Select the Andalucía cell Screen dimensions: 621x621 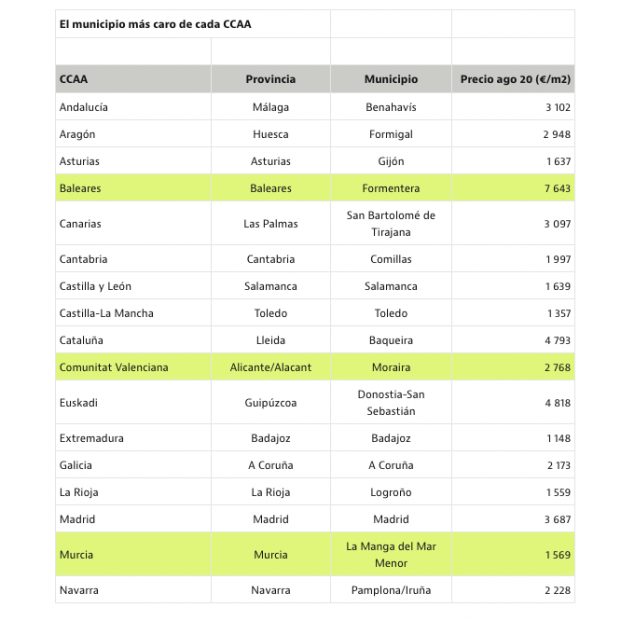click(x=84, y=107)
